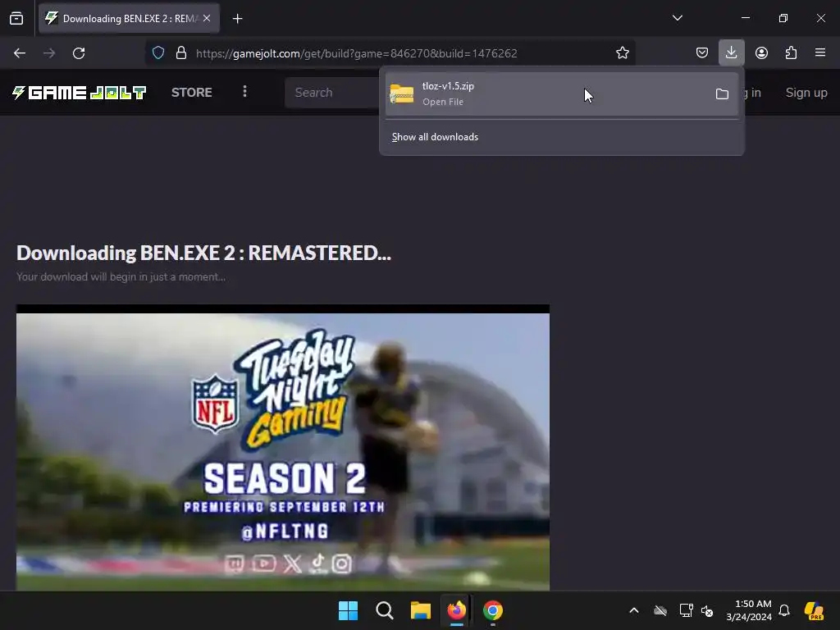Save page to Pocket

pos(702,53)
